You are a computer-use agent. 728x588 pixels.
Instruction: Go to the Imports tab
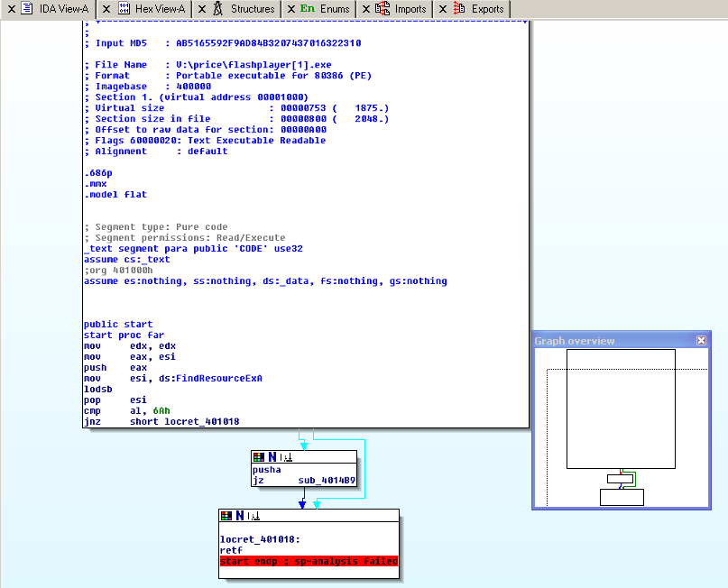(x=410, y=9)
